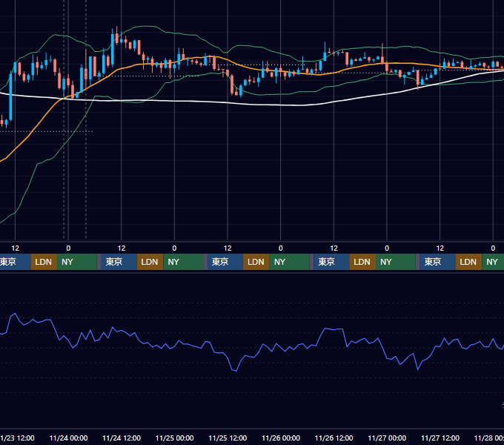Image resolution: width=504 pixels, height=445 pixels.
Task: Select the 東京 session block before 11/26 12:00
Action: 331,262
